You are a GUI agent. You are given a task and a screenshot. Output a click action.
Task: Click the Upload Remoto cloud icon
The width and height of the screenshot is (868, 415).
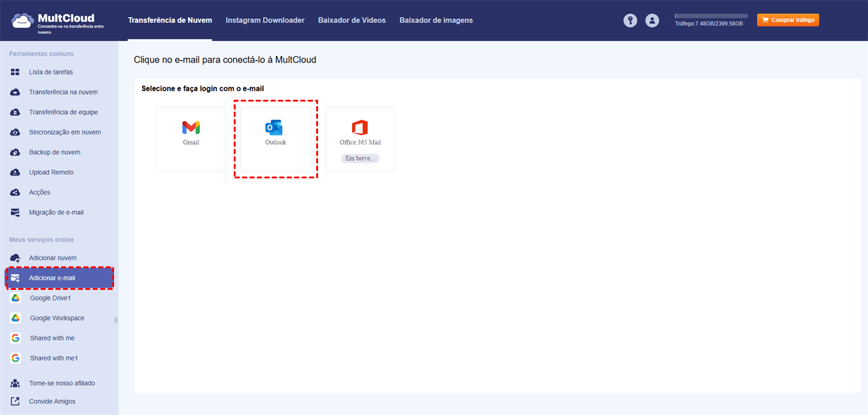coord(15,172)
